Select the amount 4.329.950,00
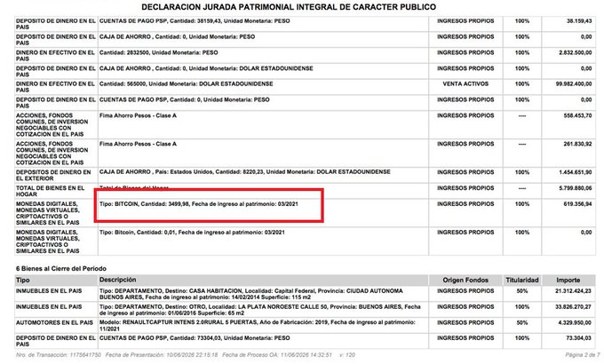 (575, 322)
